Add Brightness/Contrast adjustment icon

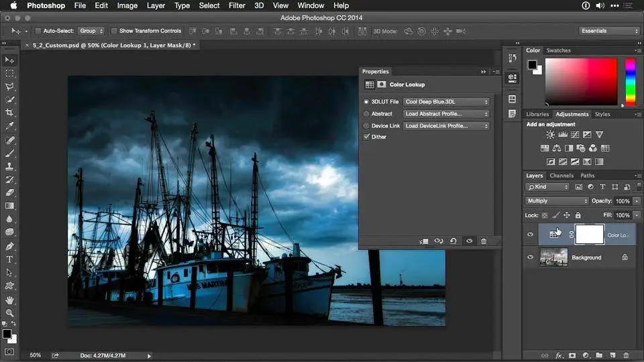[551, 135]
